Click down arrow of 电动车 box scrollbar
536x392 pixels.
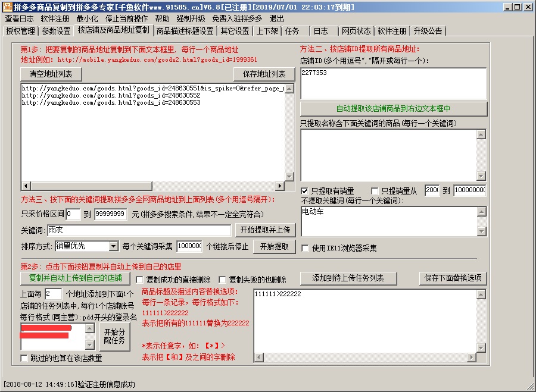481,231
